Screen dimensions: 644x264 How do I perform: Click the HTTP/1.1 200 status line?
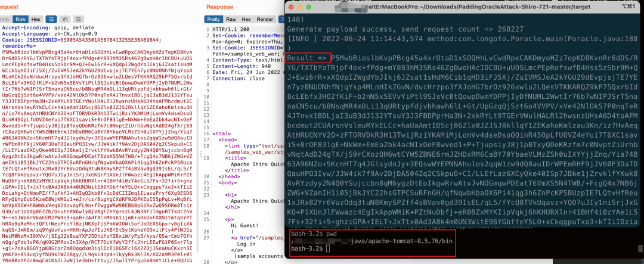click(x=231, y=30)
